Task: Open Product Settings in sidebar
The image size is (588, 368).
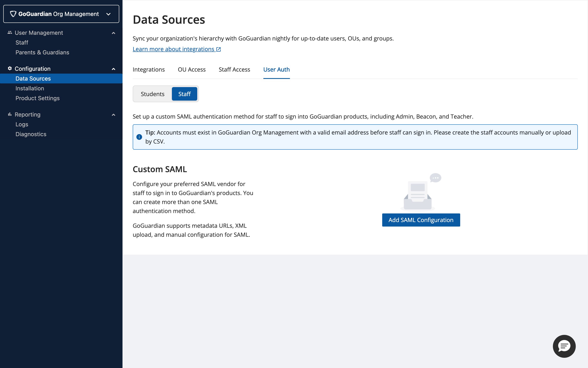Action: (x=37, y=98)
